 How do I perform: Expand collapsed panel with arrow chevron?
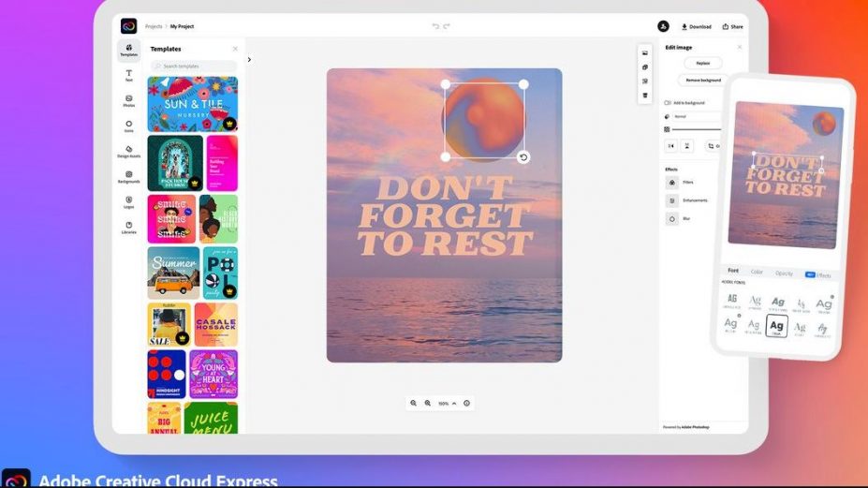249,60
